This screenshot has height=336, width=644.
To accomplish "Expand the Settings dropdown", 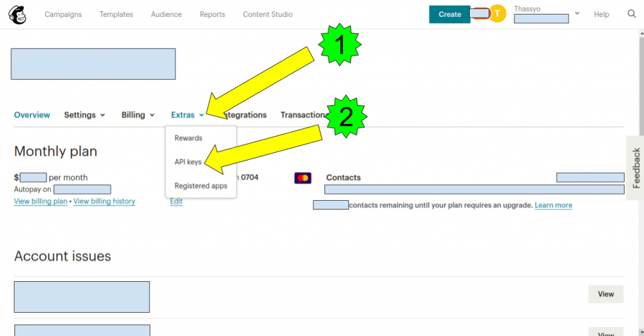I will (x=84, y=115).
